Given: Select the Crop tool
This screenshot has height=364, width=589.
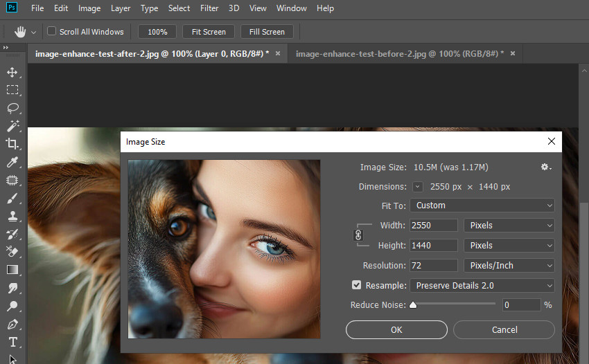Looking at the screenshot, I should click(x=12, y=144).
